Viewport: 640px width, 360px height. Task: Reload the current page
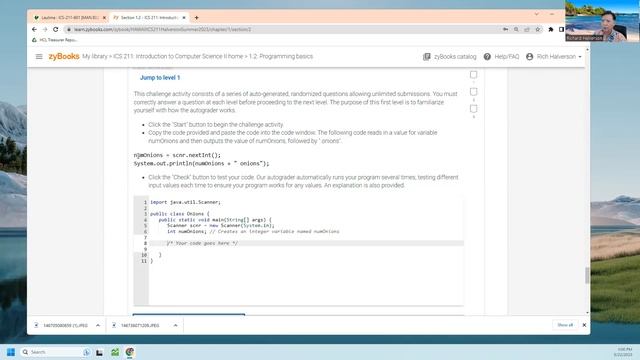tap(56, 29)
